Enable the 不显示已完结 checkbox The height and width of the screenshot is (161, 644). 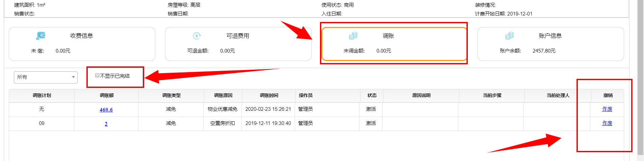pyautogui.click(x=97, y=75)
